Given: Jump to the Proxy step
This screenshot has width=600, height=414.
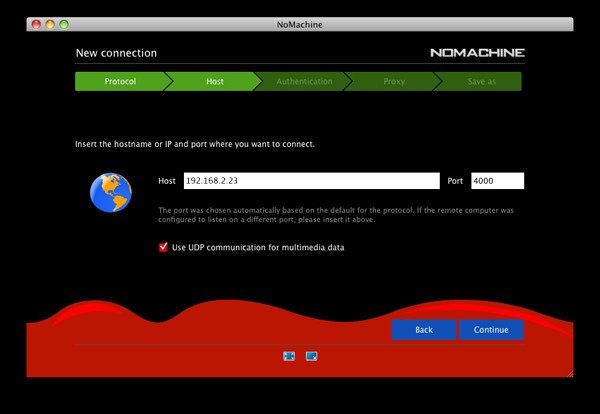Looking at the screenshot, I should click(394, 81).
